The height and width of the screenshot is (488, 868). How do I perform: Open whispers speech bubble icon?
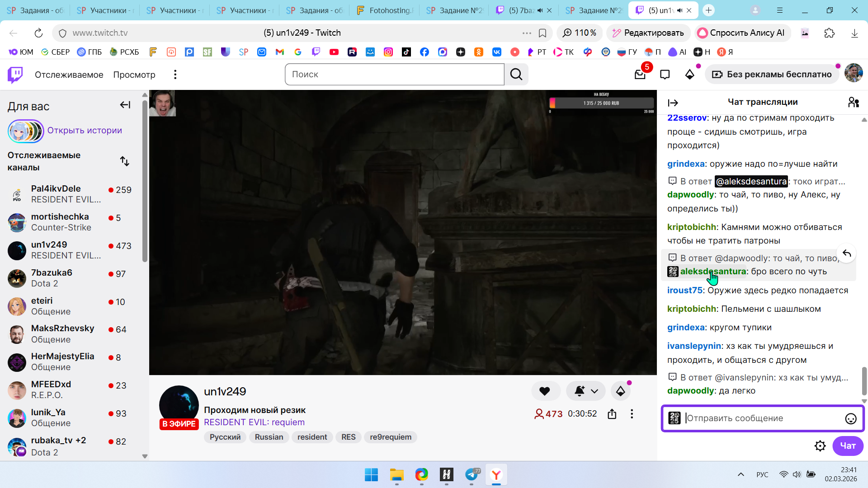pyautogui.click(x=665, y=75)
